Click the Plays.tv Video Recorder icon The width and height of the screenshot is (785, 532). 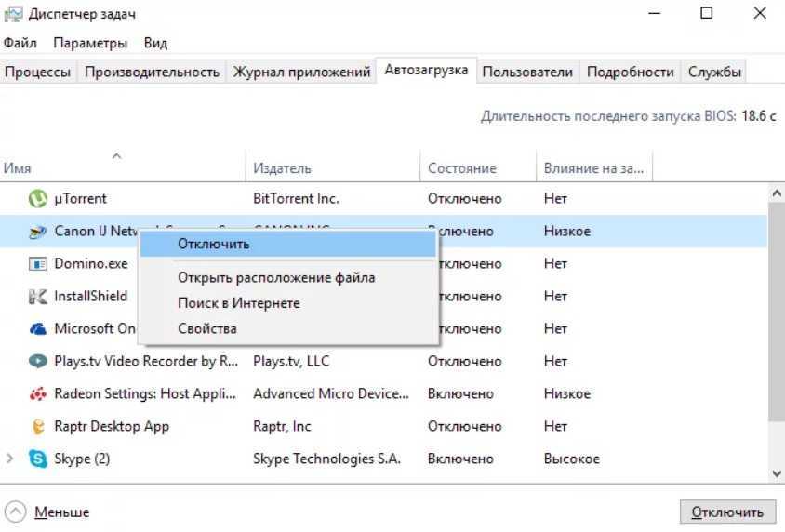37,361
